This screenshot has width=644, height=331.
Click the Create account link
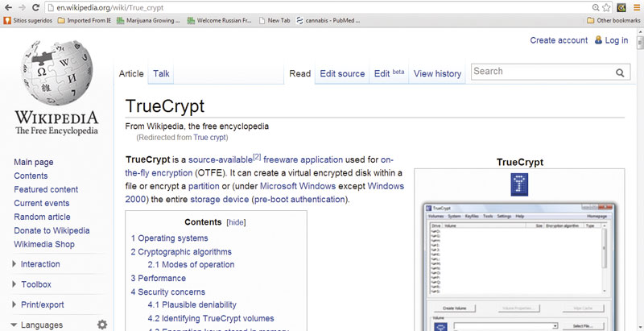point(559,40)
